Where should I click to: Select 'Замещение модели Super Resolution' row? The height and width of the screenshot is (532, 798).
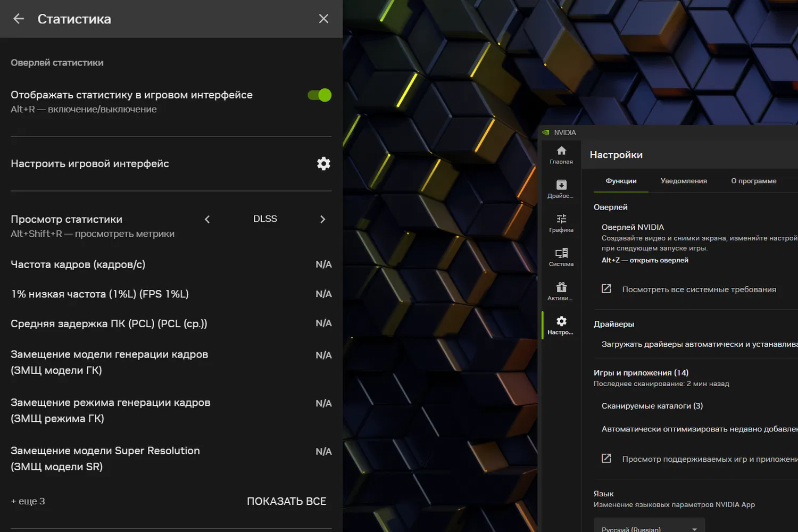171,459
